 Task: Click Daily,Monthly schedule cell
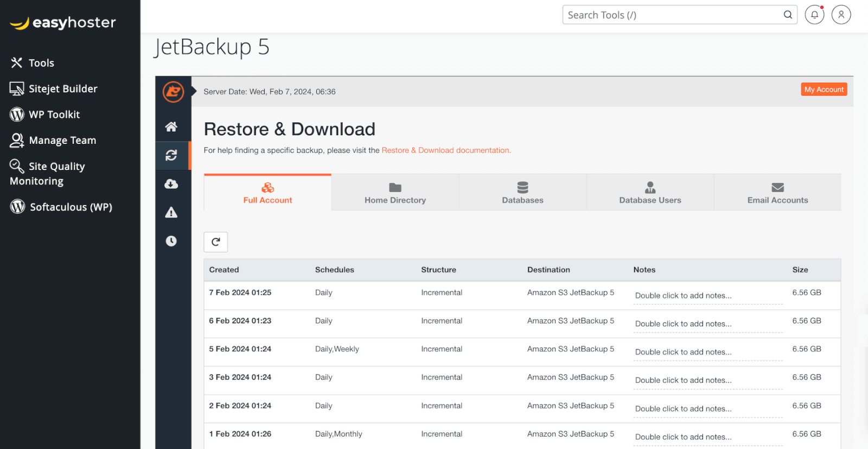(339, 434)
